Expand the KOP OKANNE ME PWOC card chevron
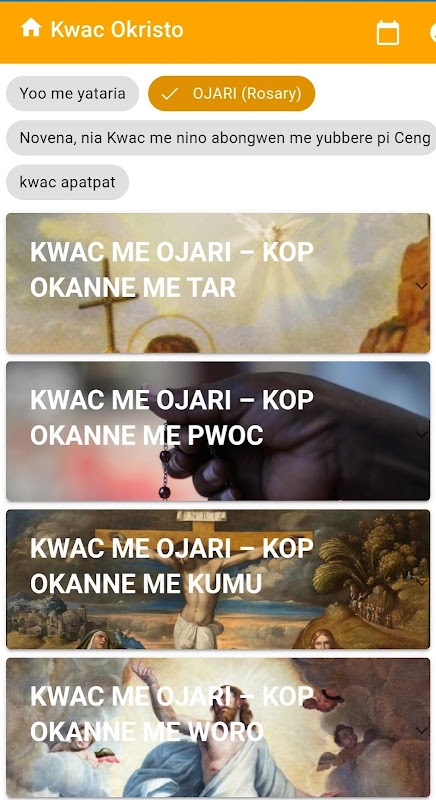This screenshot has height=800, width=436. pos(421,434)
